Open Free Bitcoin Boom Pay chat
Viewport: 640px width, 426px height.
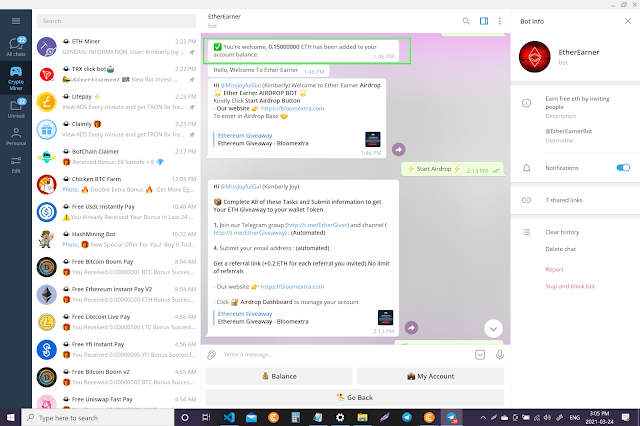coord(116,267)
